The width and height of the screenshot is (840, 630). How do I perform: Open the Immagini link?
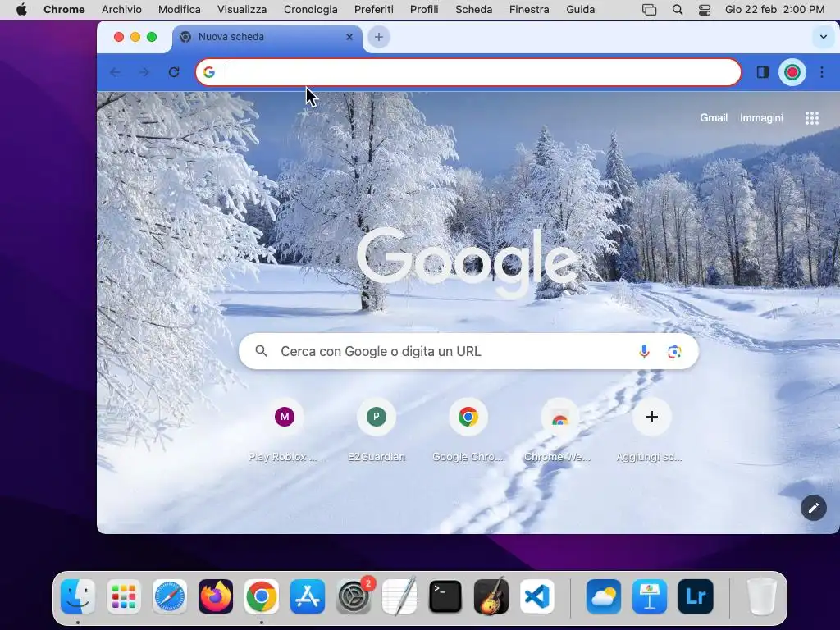[761, 118]
